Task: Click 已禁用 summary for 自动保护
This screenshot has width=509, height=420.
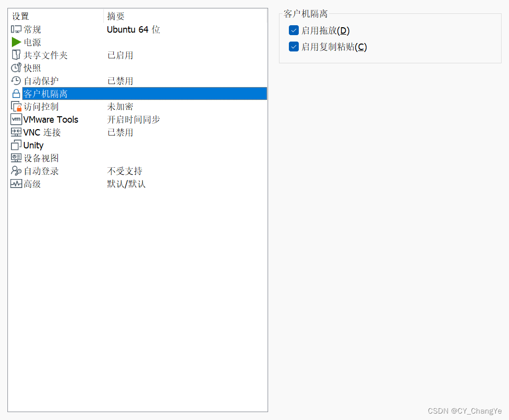Action: 120,81
